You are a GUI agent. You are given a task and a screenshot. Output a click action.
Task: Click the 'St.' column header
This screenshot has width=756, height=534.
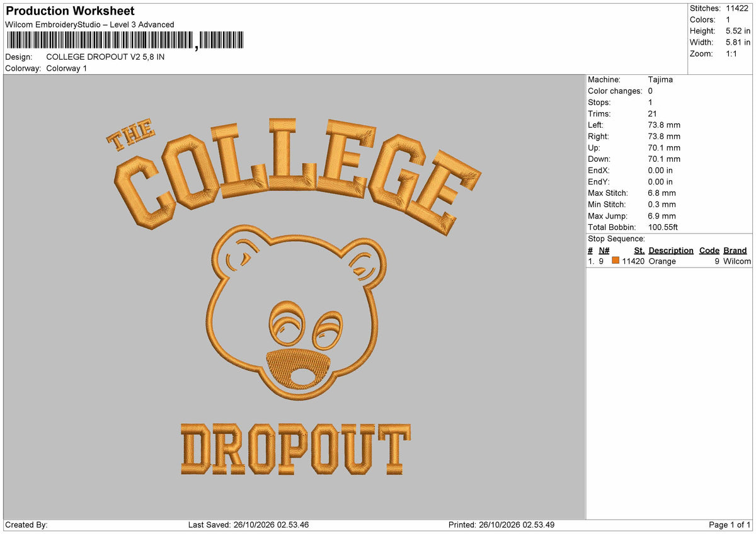[639, 250]
